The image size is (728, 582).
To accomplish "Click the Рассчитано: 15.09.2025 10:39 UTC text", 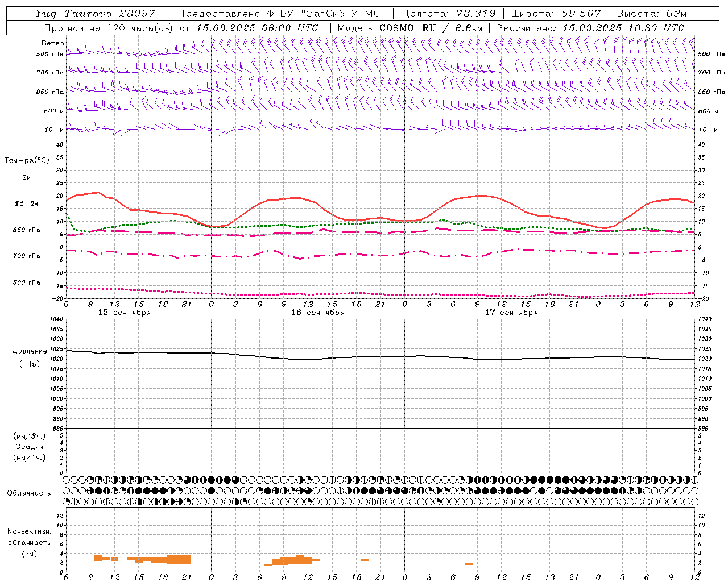I will click(590, 28).
